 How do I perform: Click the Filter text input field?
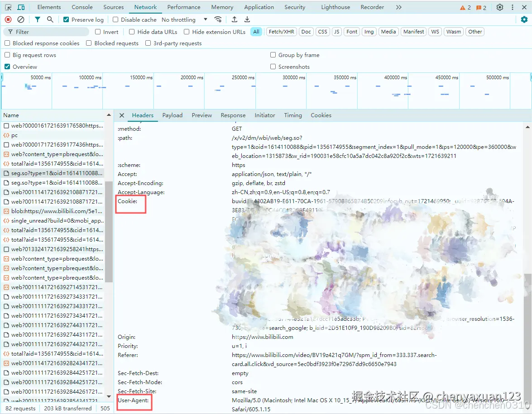(46, 32)
